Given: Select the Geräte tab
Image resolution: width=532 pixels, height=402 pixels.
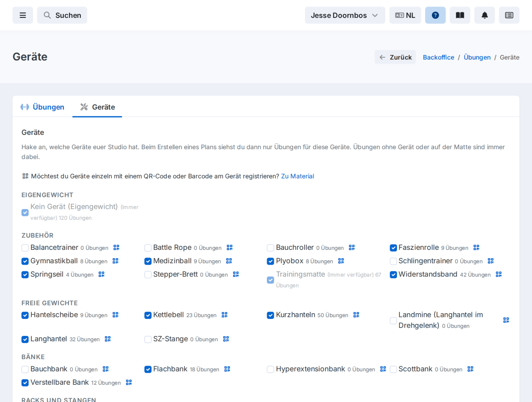Looking at the screenshot, I should pyautogui.click(x=97, y=107).
